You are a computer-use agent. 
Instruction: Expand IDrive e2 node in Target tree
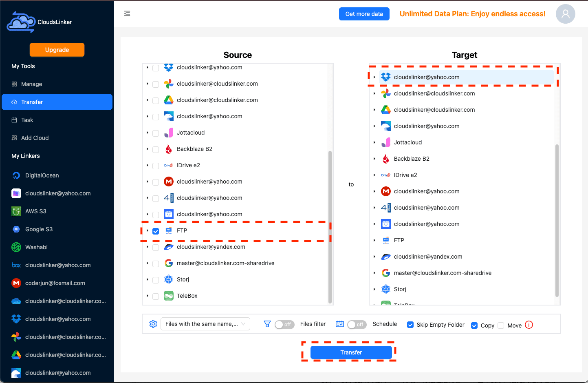374,175
